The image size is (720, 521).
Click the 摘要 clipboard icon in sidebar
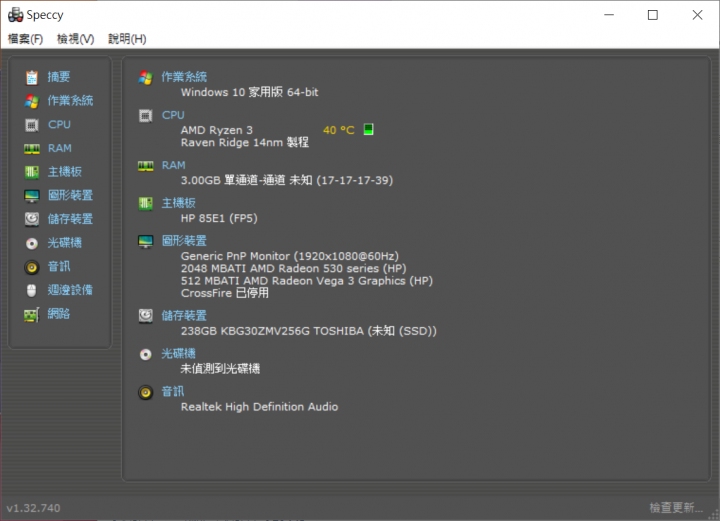pyautogui.click(x=32, y=77)
